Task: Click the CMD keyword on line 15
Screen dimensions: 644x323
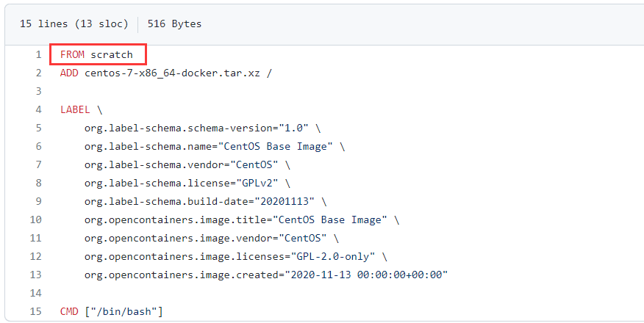Action: coord(69,312)
